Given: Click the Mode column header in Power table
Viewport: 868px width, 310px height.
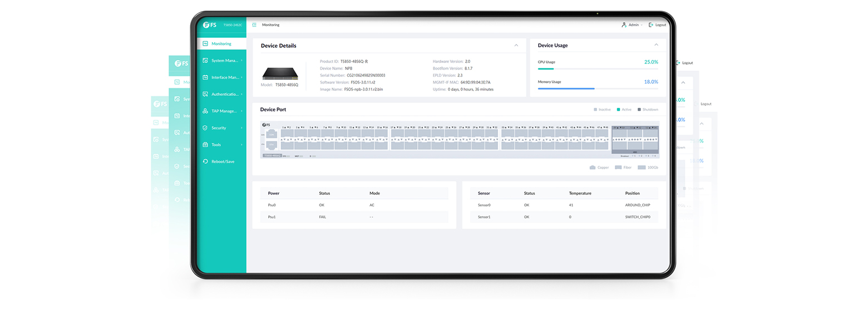Looking at the screenshot, I should (374, 193).
